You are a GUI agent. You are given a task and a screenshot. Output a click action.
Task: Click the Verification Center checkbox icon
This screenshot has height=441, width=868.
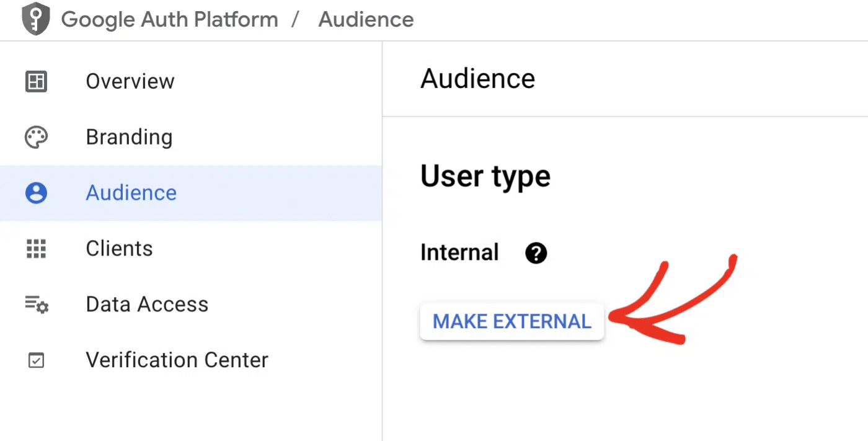pyautogui.click(x=37, y=360)
